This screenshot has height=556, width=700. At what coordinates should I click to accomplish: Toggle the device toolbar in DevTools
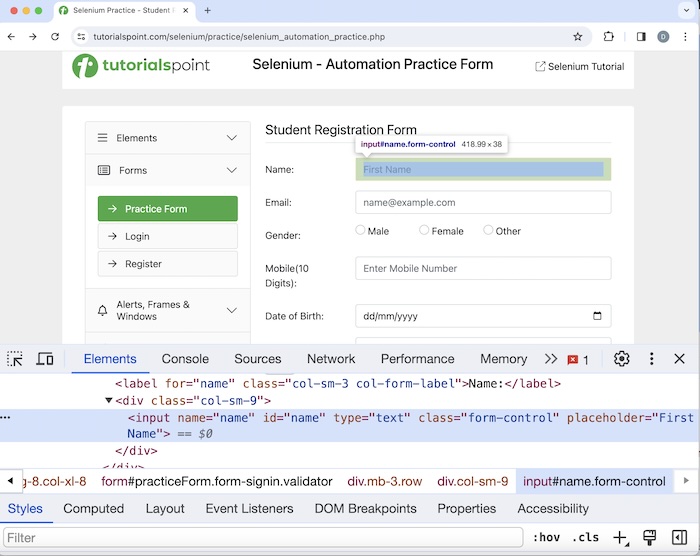coord(45,359)
